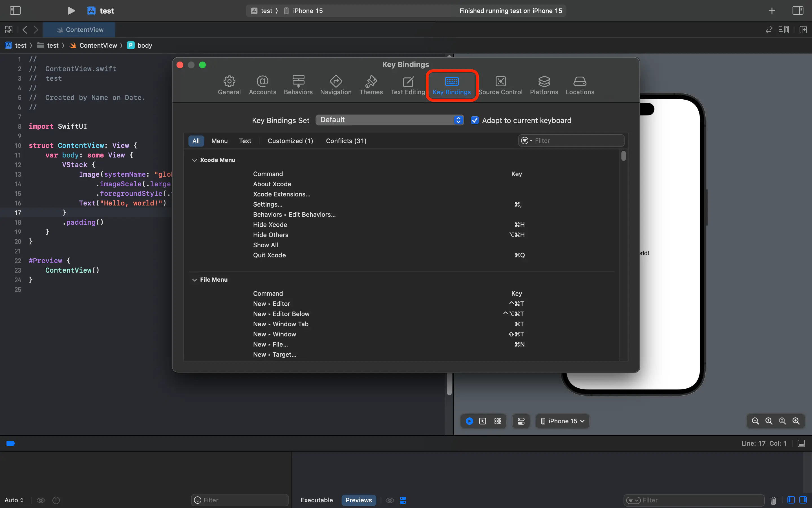Open the Key Bindings Set dropdown
Image resolution: width=812 pixels, height=508 pixels.
tap(390, 120)
